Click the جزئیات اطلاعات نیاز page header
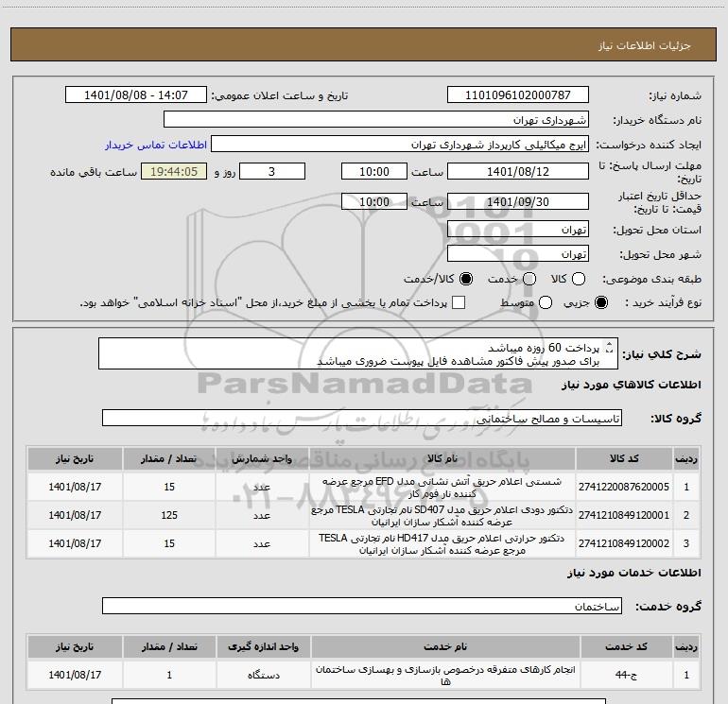 click(x=644, y=45)
